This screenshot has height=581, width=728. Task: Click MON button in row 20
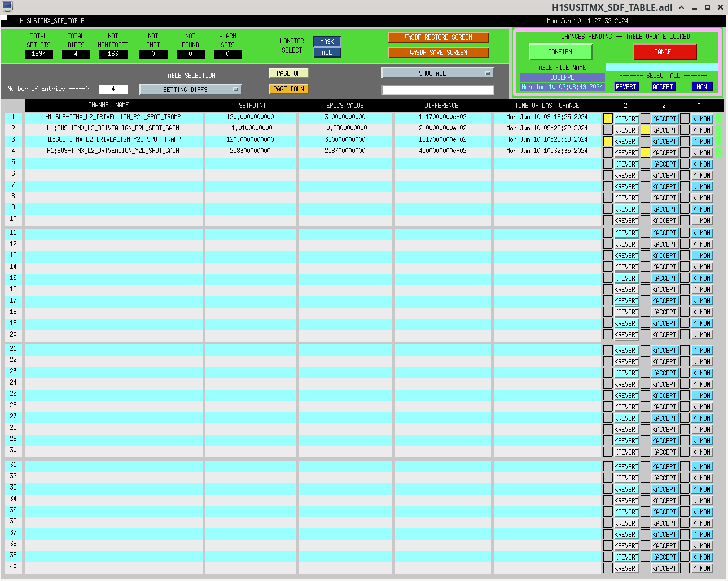(703, 335)
